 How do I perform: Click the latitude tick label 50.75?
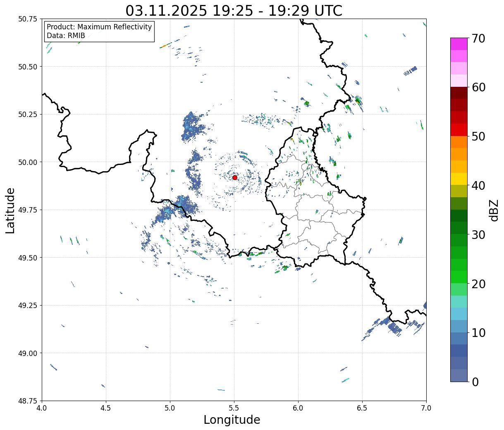pyautogui.click(x=28, y=19)
